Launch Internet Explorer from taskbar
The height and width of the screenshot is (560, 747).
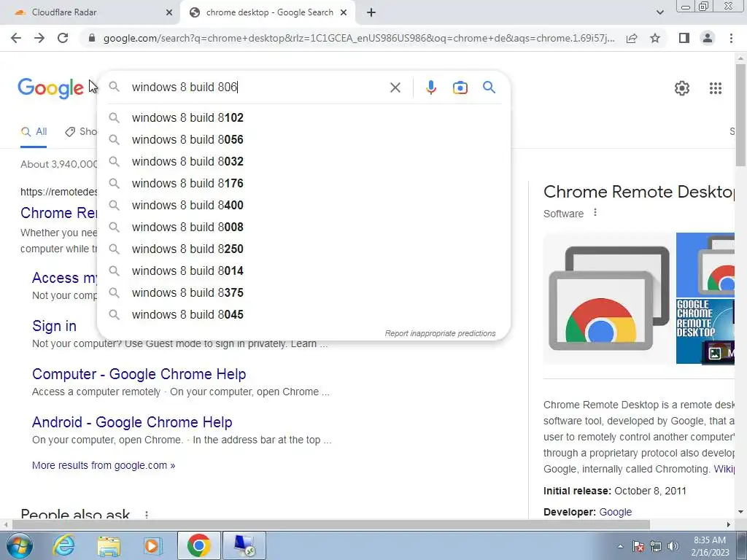(64, 545)
